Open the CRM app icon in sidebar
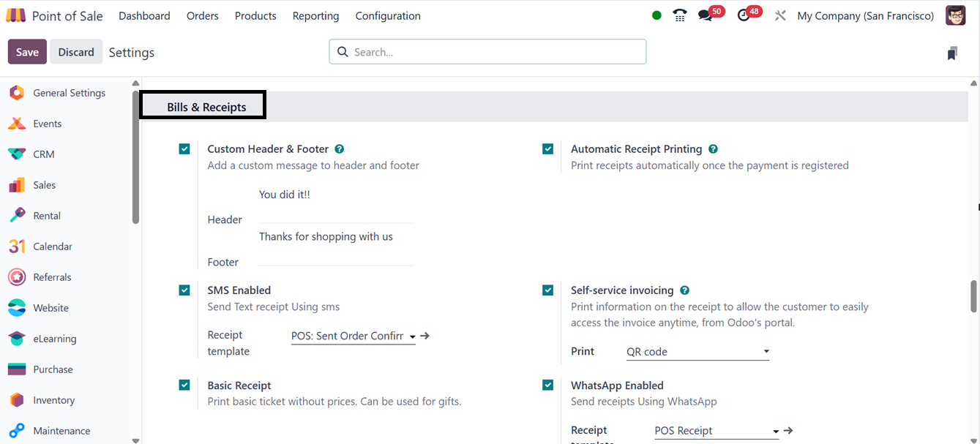The height and width of the screenshot is (444, 980). 17,154
